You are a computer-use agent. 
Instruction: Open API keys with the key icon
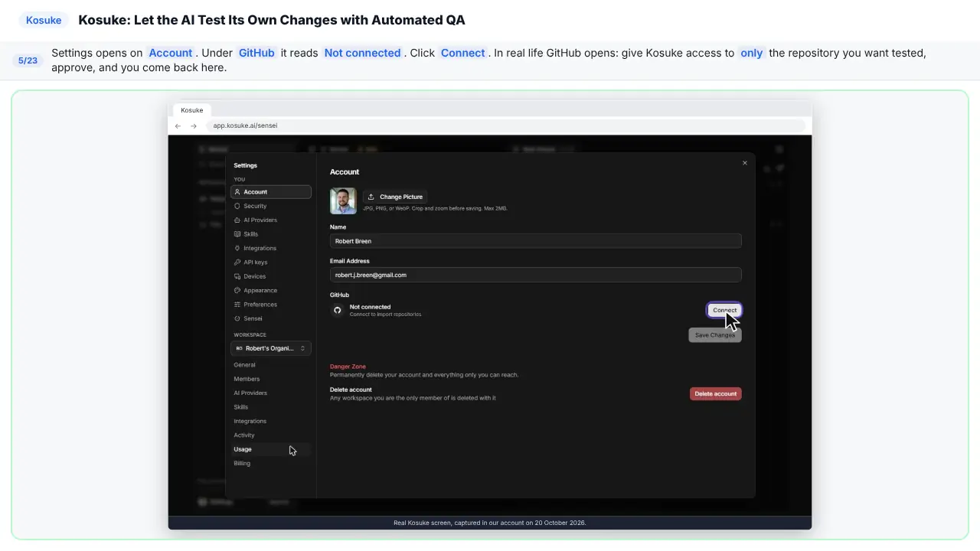click(x=271, y=262)
